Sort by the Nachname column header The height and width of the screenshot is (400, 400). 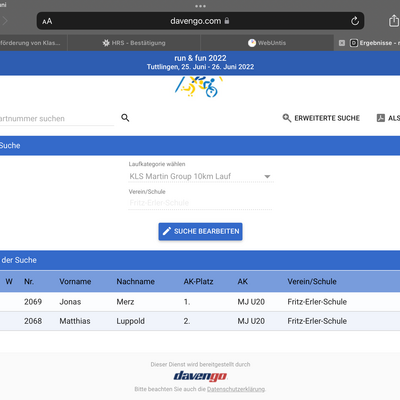tap(135, 282)
